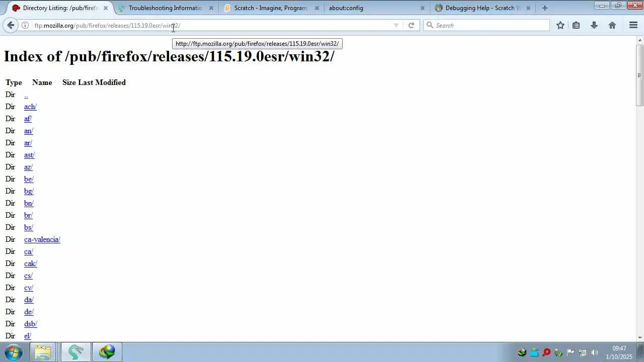Close the about:config tab
Viewport: 644px width, 362px height.
click(x=423, y=8)
